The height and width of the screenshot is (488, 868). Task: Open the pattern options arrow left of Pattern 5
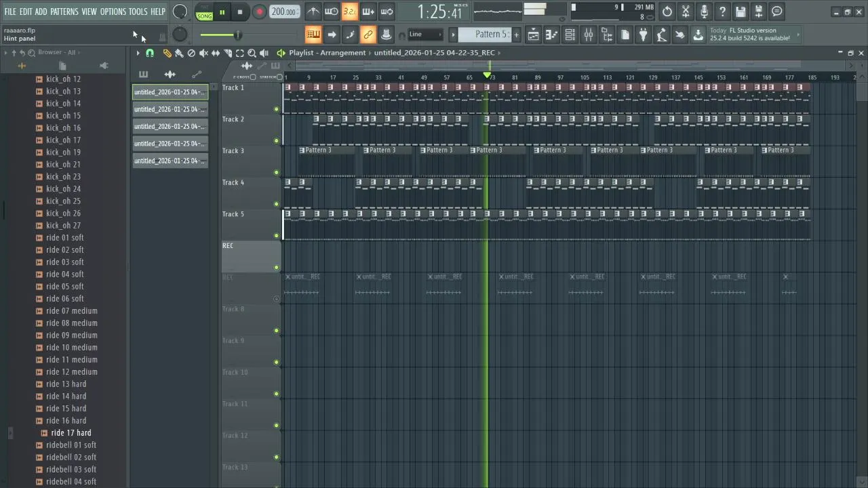[453, 35]
